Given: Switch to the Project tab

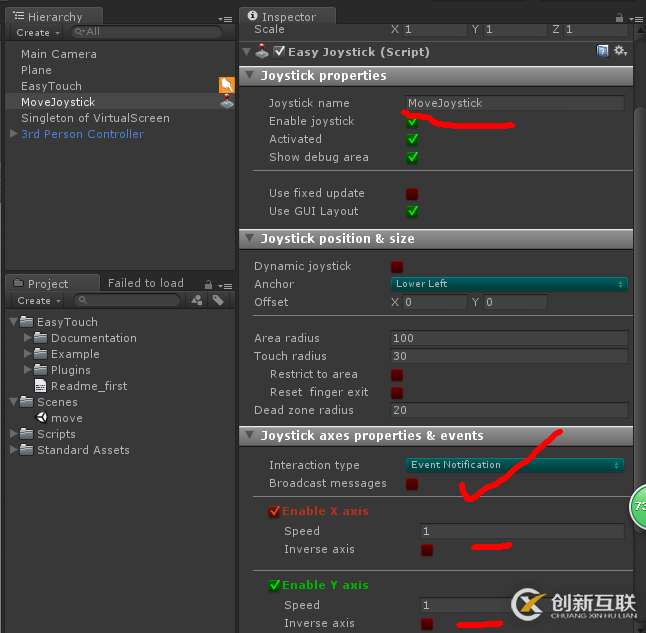Looking at the screenshot, I should [53, 284].
